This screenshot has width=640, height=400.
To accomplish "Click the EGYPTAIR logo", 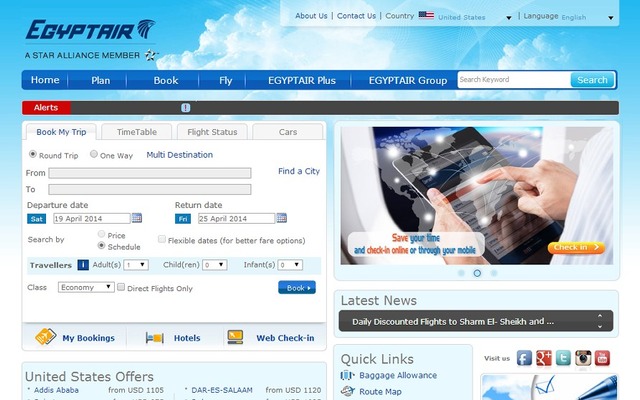I will click(x=90, y=30).
